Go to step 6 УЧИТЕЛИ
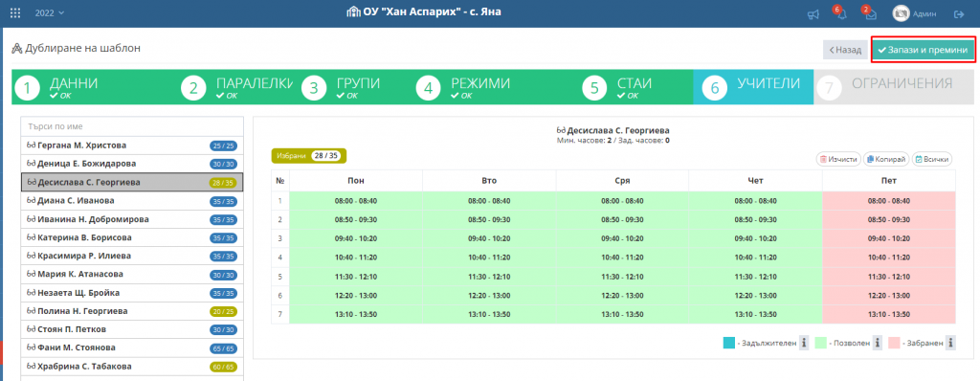This screenshot has height=381, width=980. pyautogui.click(x=753, y=87)
